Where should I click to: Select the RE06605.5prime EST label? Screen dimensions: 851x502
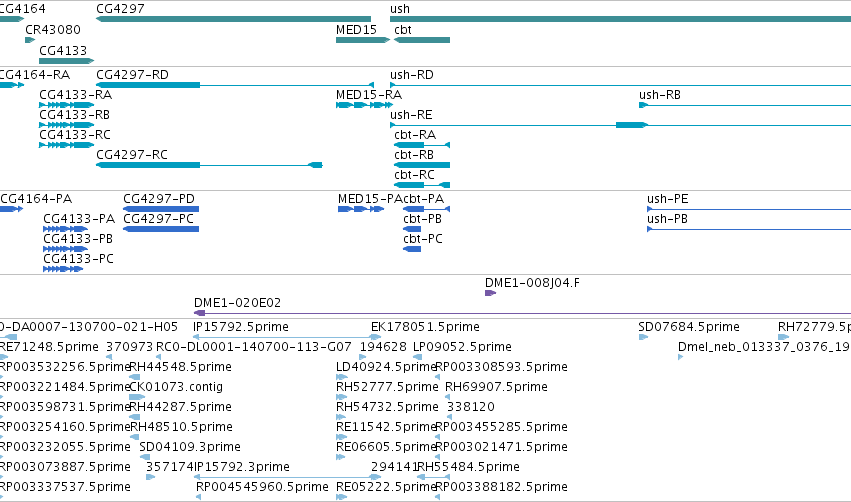pyautogui.click(x=386, y=448)
